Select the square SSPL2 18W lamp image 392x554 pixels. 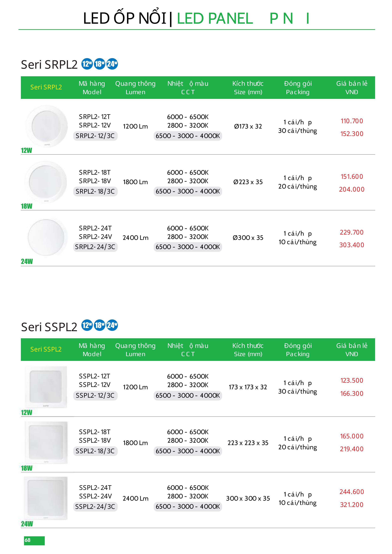pyautogui.click(x=46, y=443)
